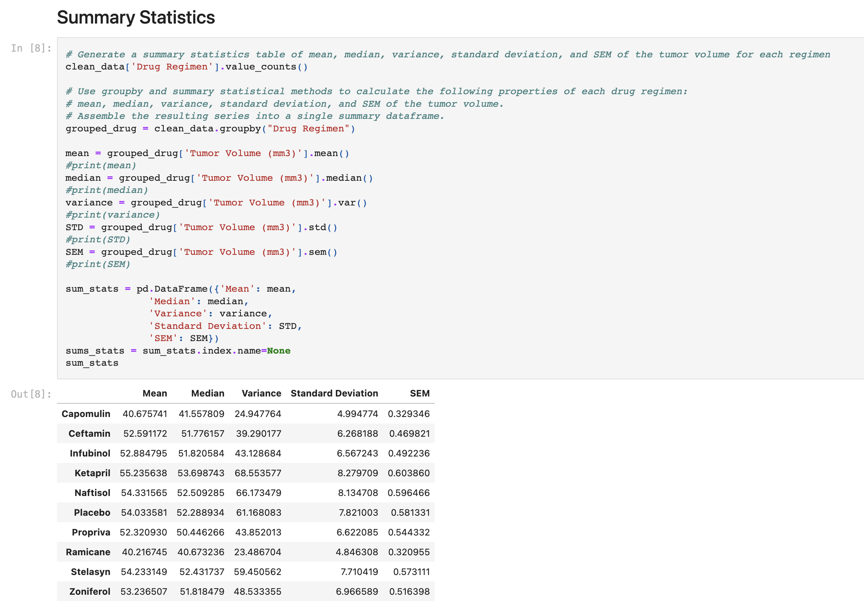Viewport: 864px width, 616px height.
Task: Click the In [8] input prompt
Action: coord(31,48)
